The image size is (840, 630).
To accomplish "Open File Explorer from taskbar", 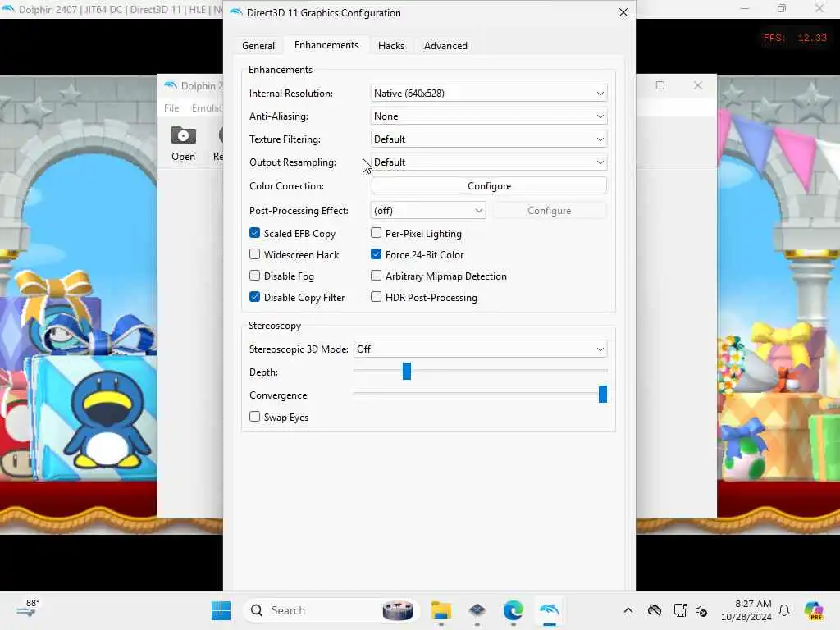I will pos(441,610).
